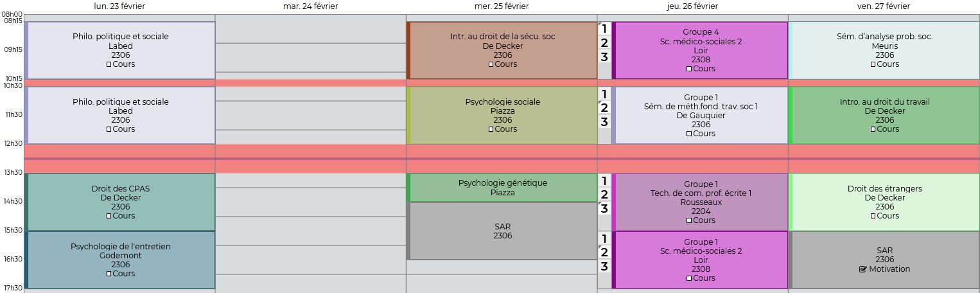This screenshot has width=980, height=293.
Task: Click the Cours icon in Intro. au droit du travail
Action: (x=873, y=129)
